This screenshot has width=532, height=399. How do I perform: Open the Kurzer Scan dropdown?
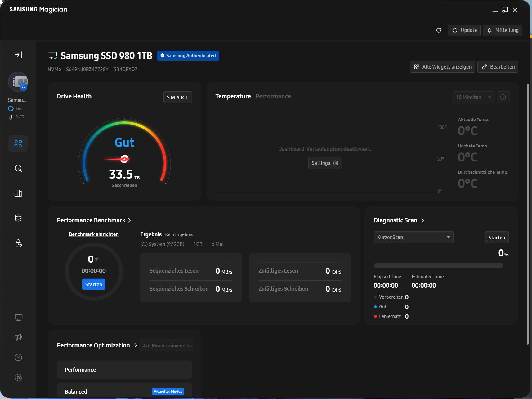pos(413,237)
